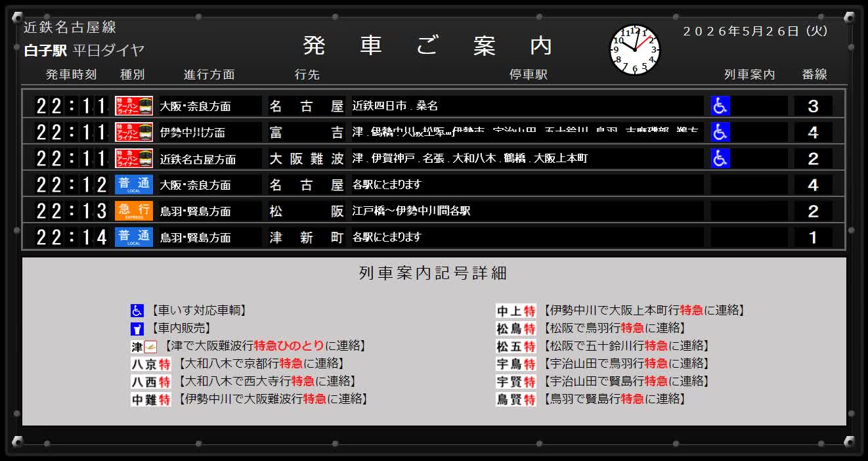Click the wheelchair icon in the legend panel
This screenshot has height=461, width=868.
pos(137,311)
